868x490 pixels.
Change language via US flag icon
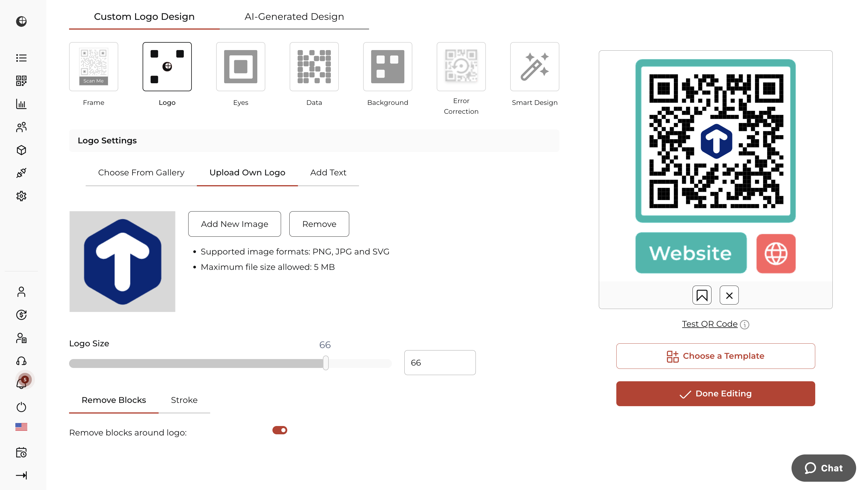pos(21,427)
